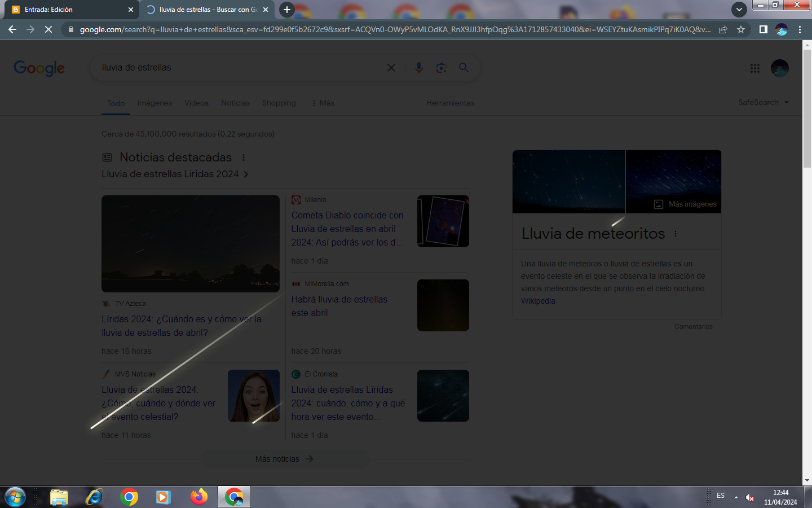Change the ES keyboard language indicator
Screen dimensions: 812x508
[x=721, y=496]
